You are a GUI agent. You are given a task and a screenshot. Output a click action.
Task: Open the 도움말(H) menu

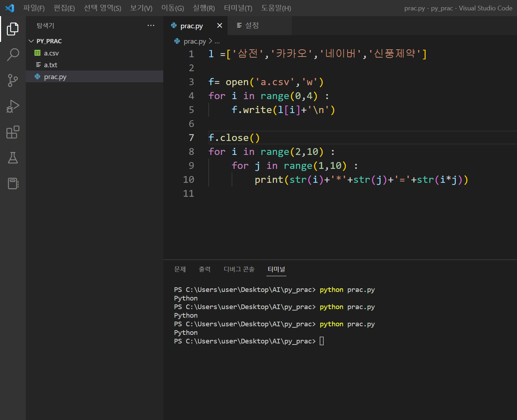coord(276,8)
